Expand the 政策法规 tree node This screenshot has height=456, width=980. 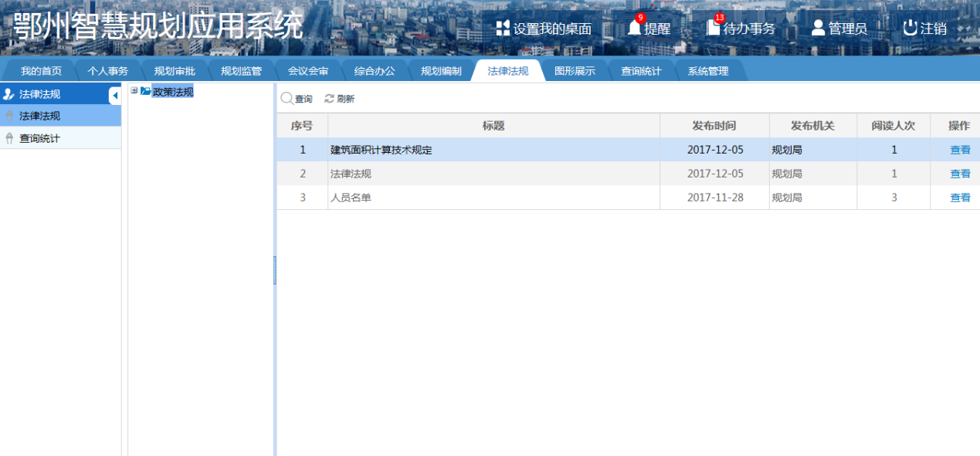point(134,91)
